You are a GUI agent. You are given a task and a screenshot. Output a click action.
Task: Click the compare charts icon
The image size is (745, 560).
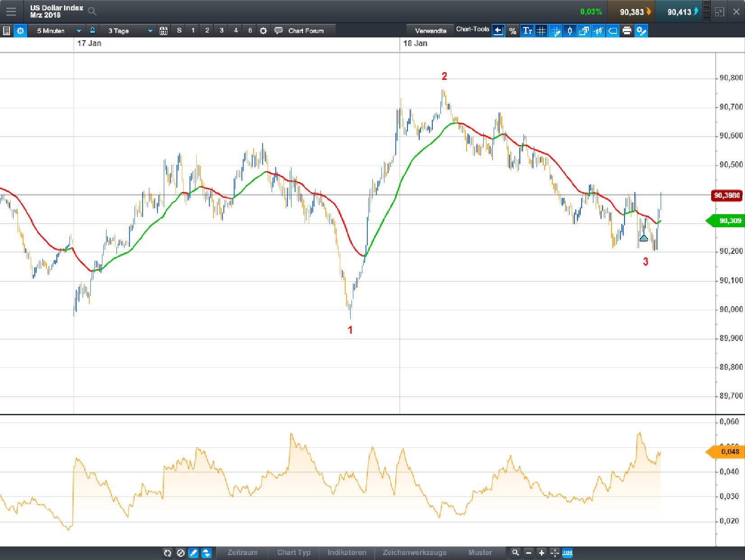(x=584, y=31)
